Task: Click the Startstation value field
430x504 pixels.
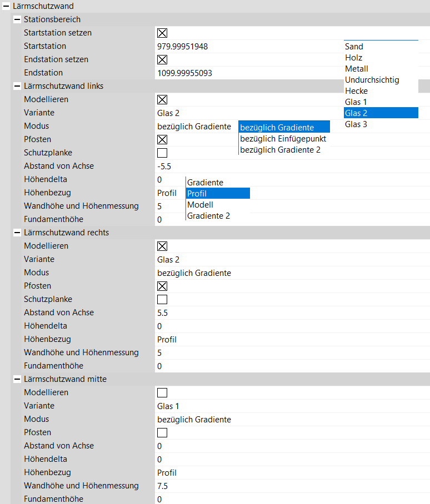Action: (x=244, y=46)
